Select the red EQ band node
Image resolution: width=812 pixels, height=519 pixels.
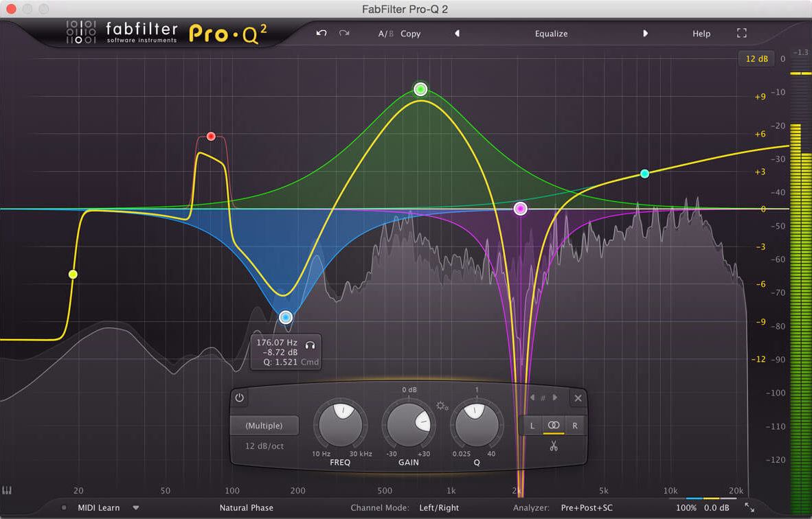211,136
